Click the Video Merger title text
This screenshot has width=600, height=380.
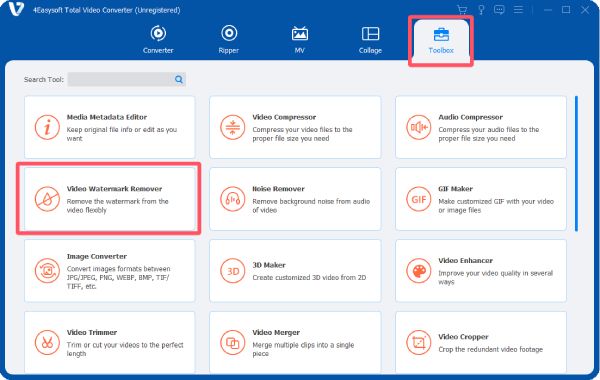[x=276, y=332]
